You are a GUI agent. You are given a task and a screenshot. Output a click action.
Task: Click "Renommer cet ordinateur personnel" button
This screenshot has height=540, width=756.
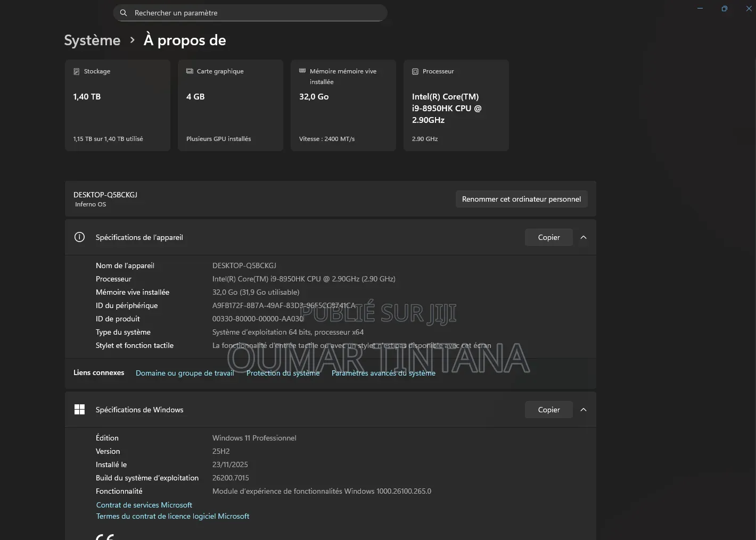[x=522, y=199]
